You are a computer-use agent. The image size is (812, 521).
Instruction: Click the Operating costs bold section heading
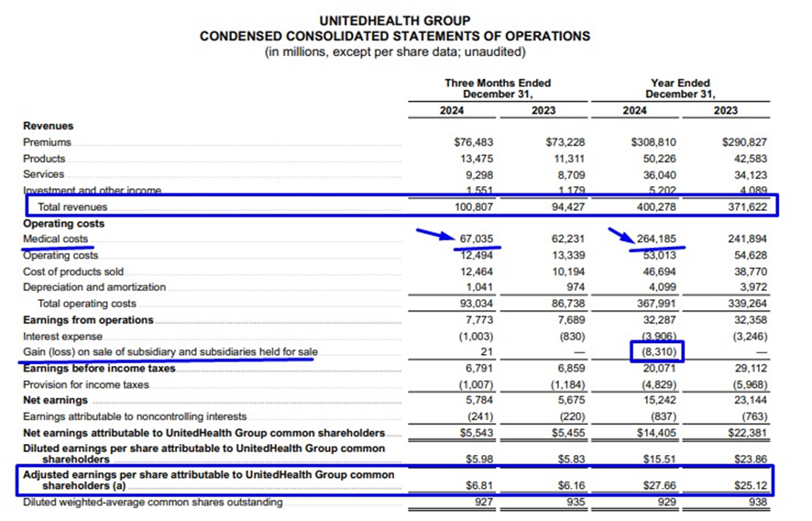(64, 224)
